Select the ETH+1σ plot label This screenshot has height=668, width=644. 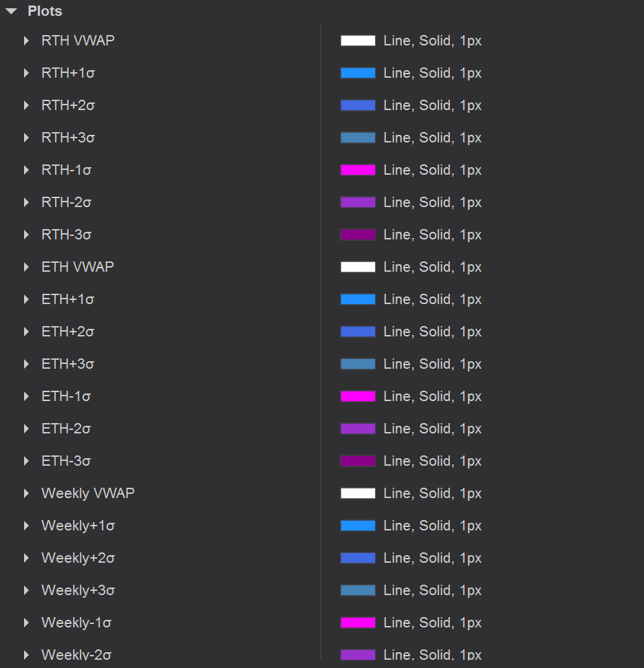[x=67, y=299]
